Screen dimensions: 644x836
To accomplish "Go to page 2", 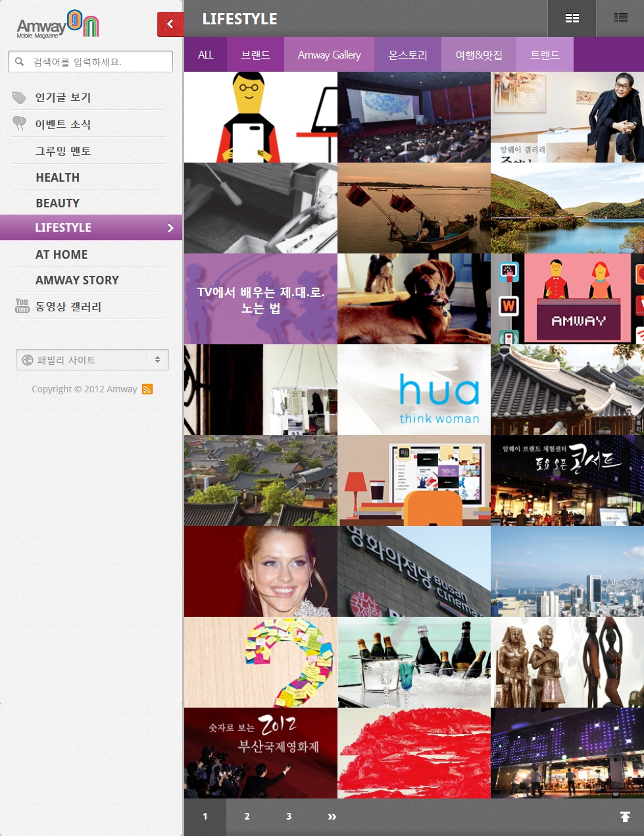I will point(247,817).
